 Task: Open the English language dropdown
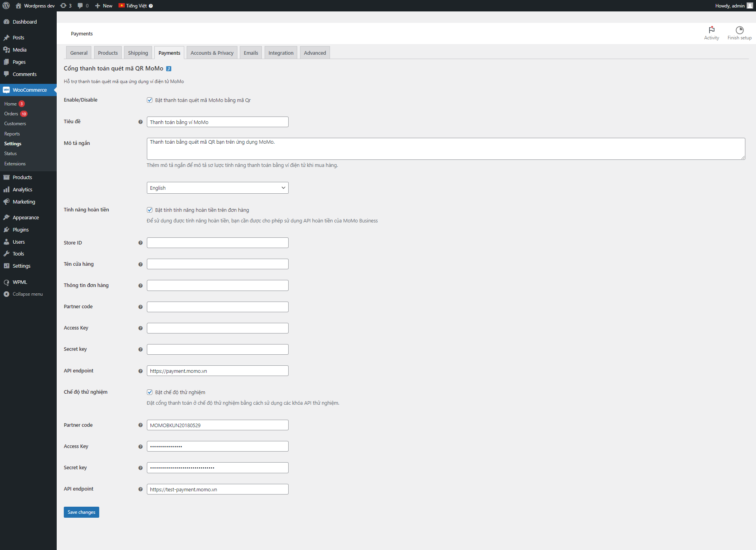217,188
